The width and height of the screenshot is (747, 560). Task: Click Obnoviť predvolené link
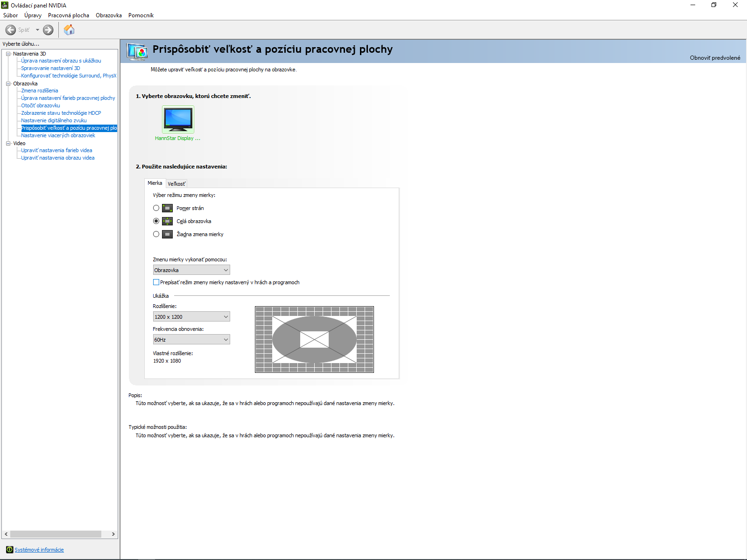coord(715,58)
